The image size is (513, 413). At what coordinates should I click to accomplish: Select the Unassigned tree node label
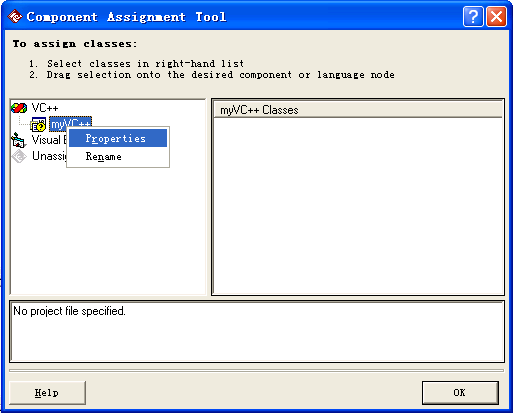coord(49,156)
